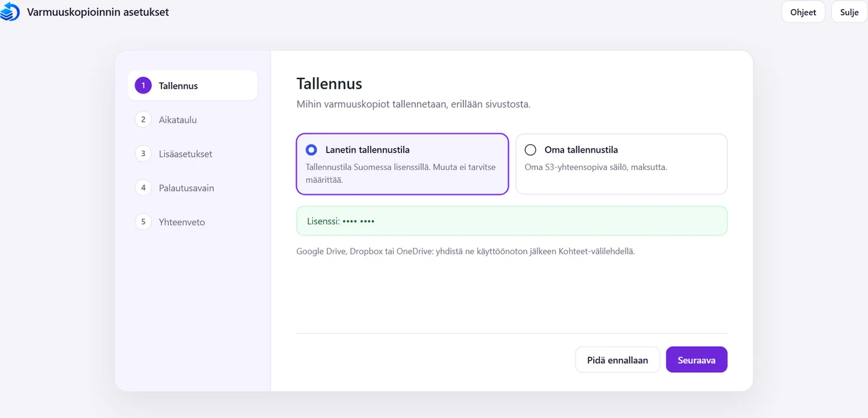
Task: Select the Lanetin tallennustila radio button
Action: [x=311, y=150]
